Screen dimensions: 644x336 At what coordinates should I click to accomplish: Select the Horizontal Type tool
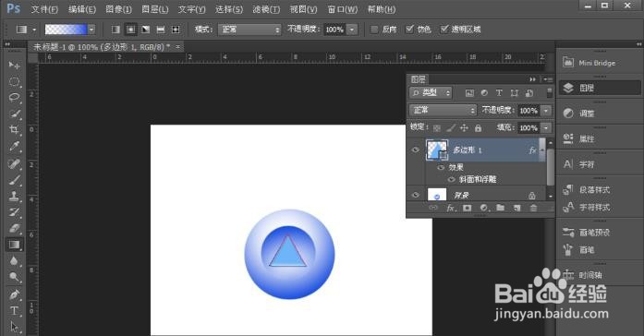tap(14, 310)
